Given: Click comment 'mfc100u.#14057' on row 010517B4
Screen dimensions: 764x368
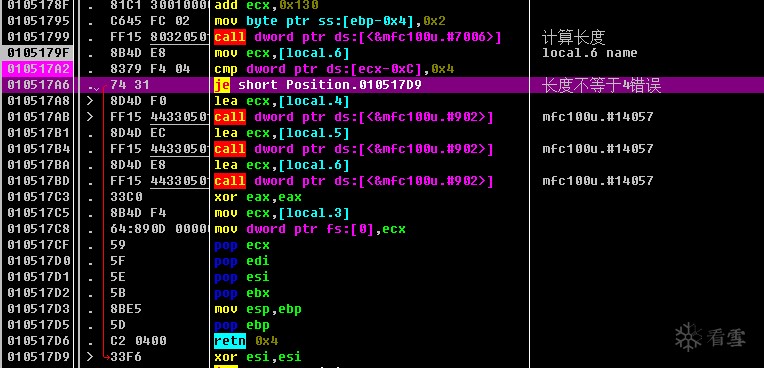Looking at the screenshot, I should point(598,149).
